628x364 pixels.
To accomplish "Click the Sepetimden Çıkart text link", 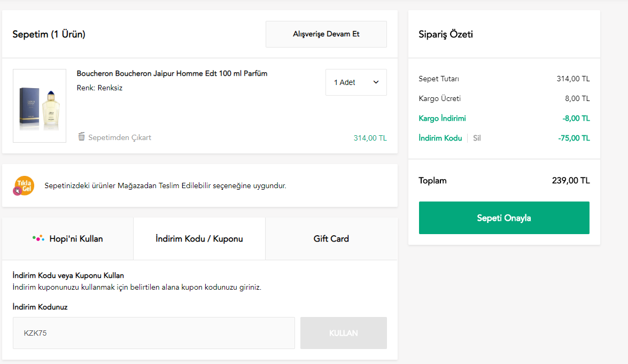I will tap(120, 137).
